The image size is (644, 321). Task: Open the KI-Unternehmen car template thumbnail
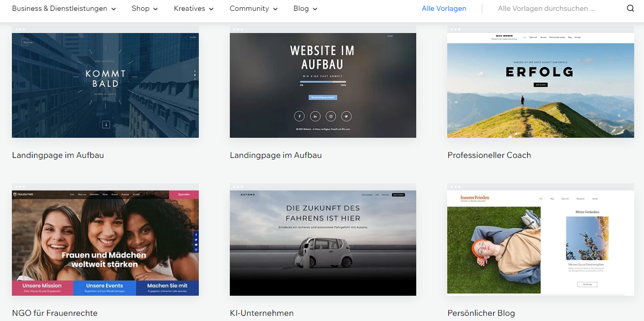[323, 243]
